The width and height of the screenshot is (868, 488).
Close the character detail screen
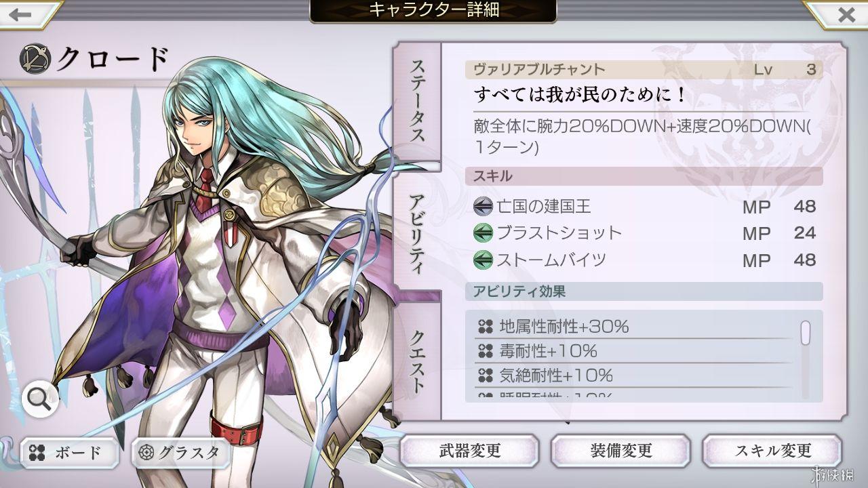846,14
